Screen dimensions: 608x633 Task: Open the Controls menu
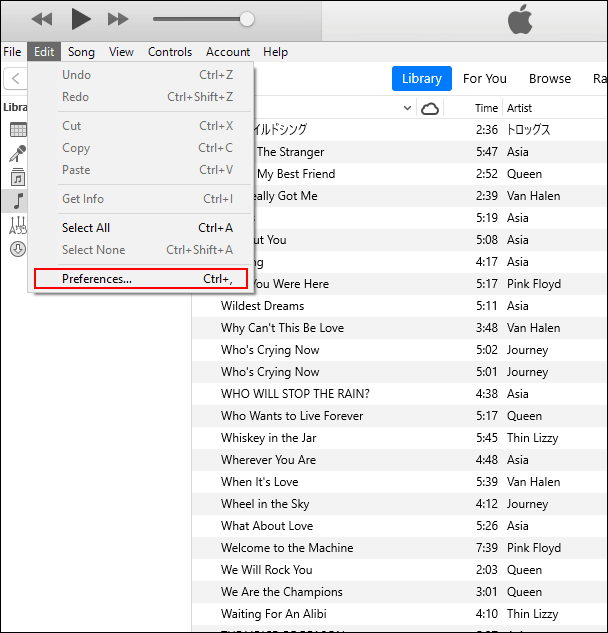click(x=170, y=52)
